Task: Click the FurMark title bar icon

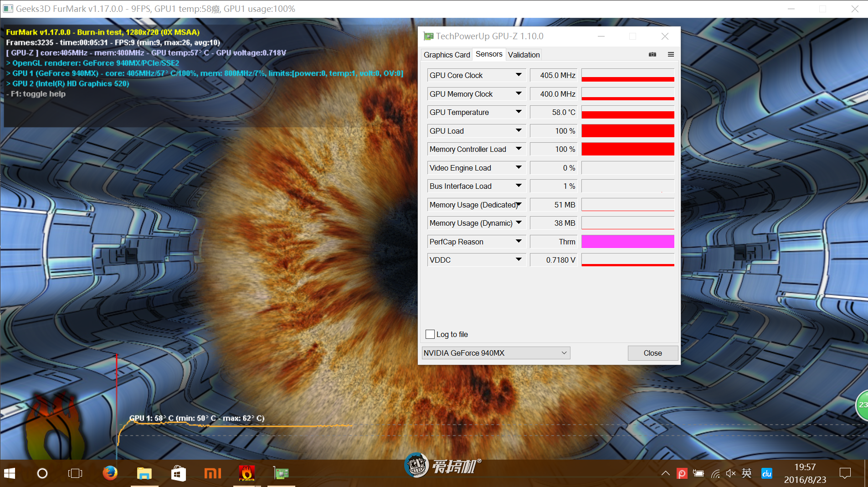Action: pos(7,9)
